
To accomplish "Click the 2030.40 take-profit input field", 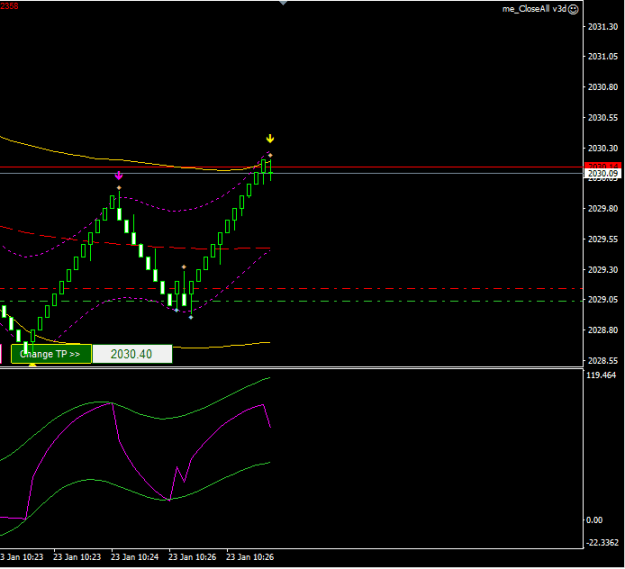I will 132,354.
